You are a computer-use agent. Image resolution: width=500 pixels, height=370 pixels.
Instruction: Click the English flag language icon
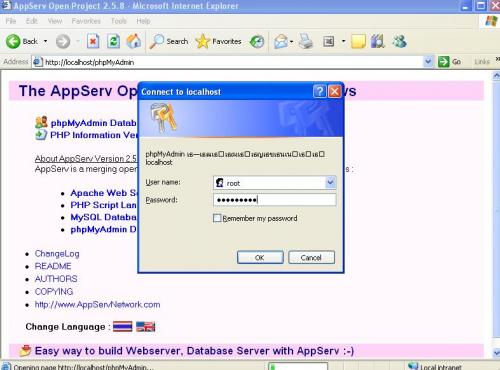tap(145, 327)
